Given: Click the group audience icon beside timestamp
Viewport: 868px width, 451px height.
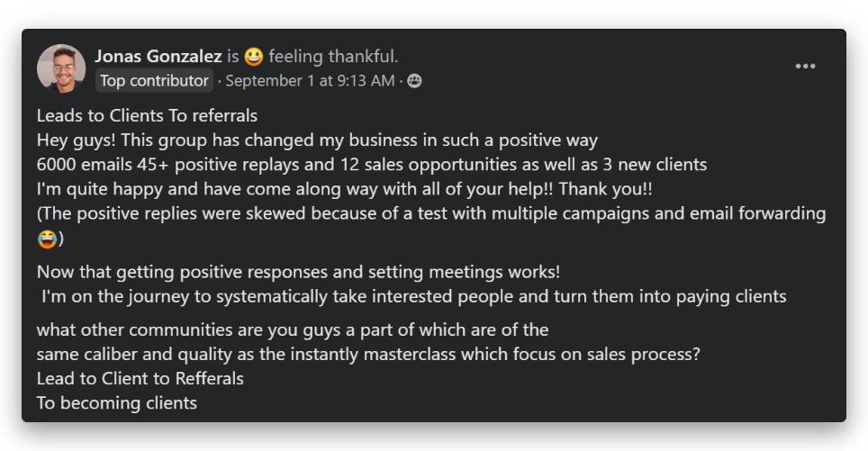Looking at the screenshot, I should (414, 81).
